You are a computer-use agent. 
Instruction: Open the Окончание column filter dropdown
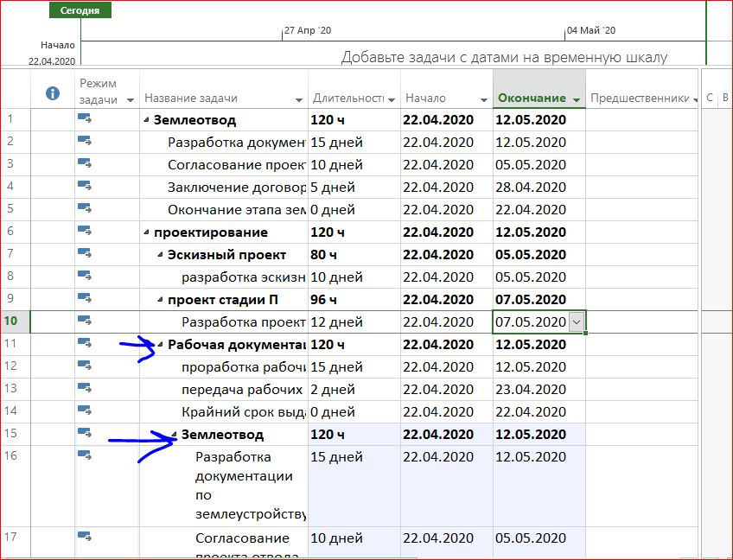coord(577,99)
